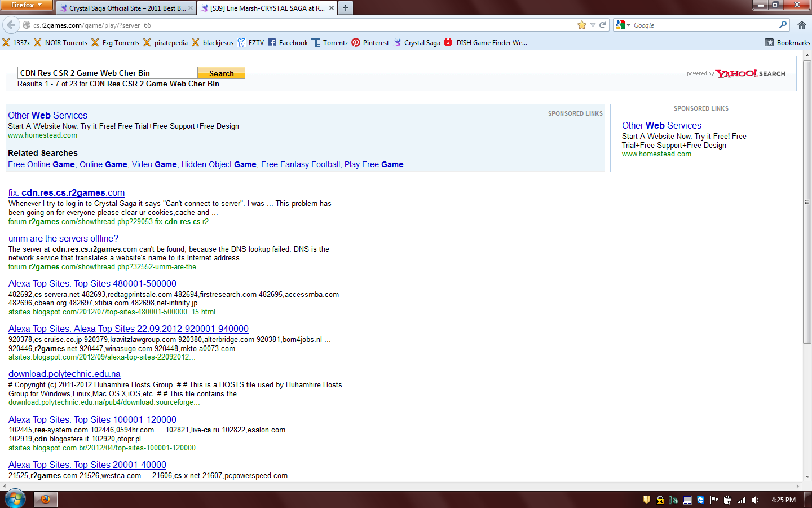Click the back navigation arrow button

(11, 25)
